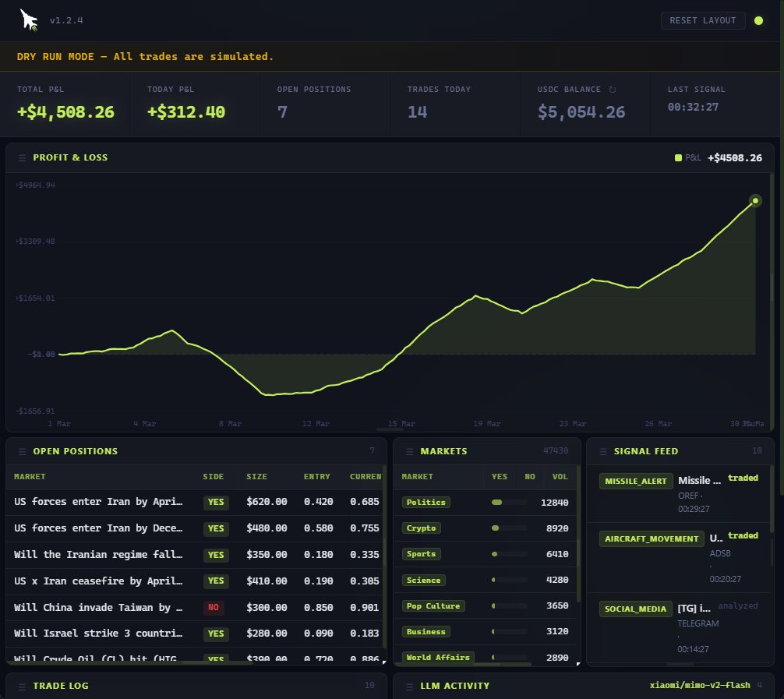Click the green connection status dot
This screenshot has height=699, width=784.
[758, 20]
